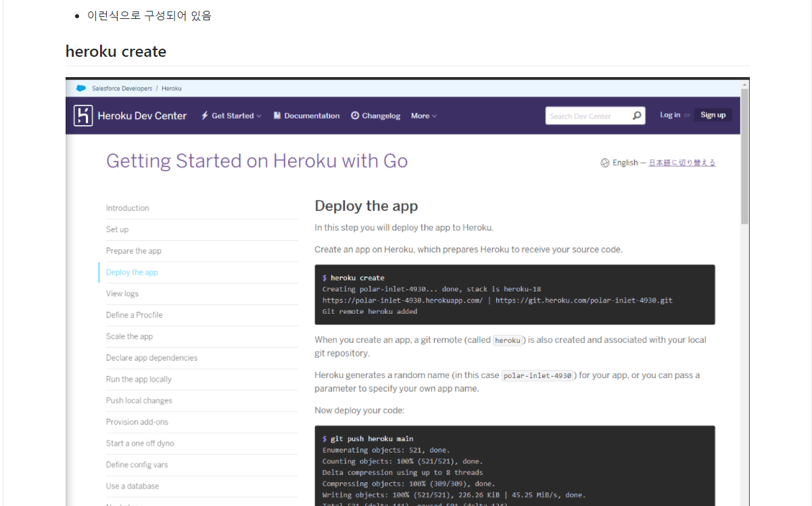Click the Get Started lightning icon
Screen dimensions: 812x506
tap(205, 116)
